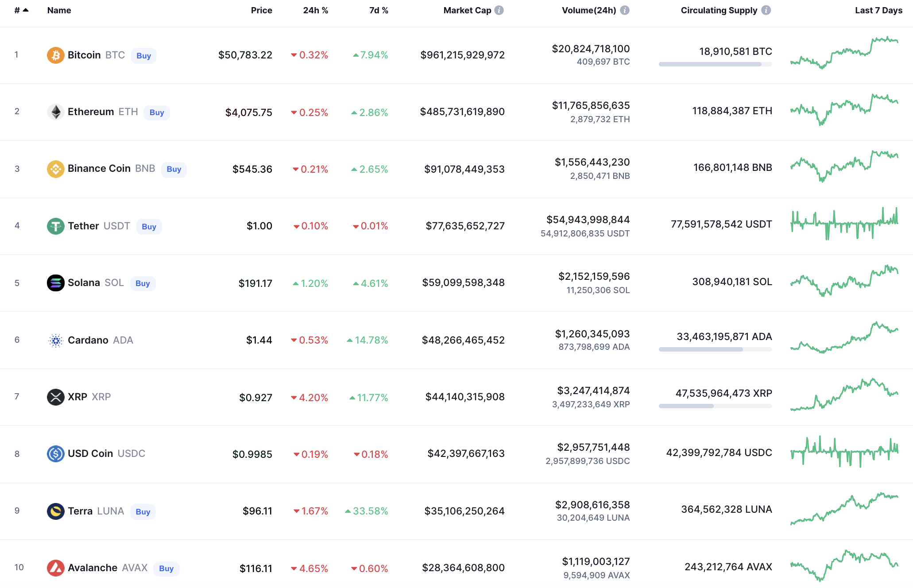Sort table by Price column header
The width and height of the screenshot is (913, 588).
[261, 10]
